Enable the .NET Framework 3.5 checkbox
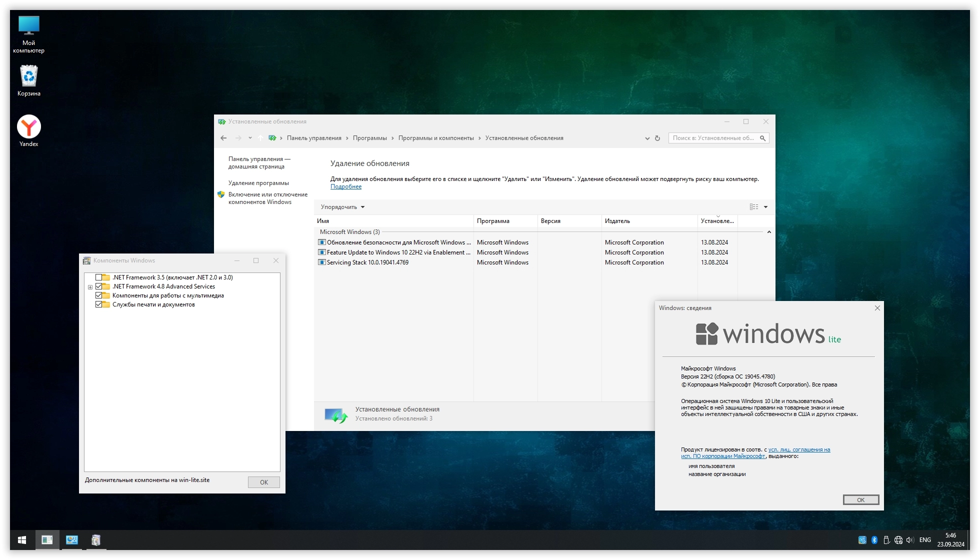Image resolution: width=980 pixels, height=560 pixels. pos(99,277)
